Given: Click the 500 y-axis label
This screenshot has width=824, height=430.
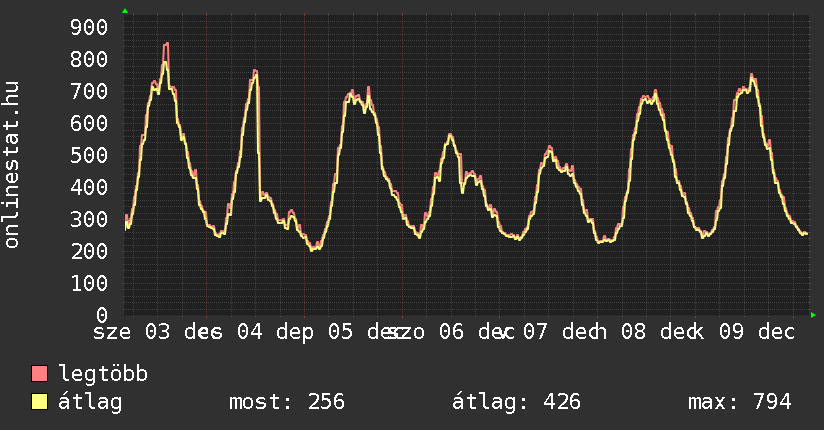Looking at the screenshot, I should click(90, 155).
